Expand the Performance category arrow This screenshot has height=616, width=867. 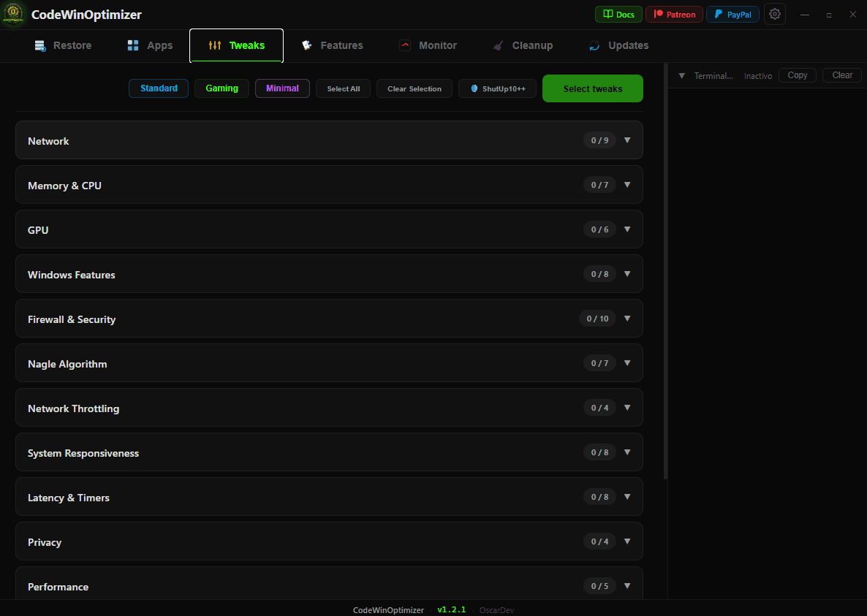point(627,586)
